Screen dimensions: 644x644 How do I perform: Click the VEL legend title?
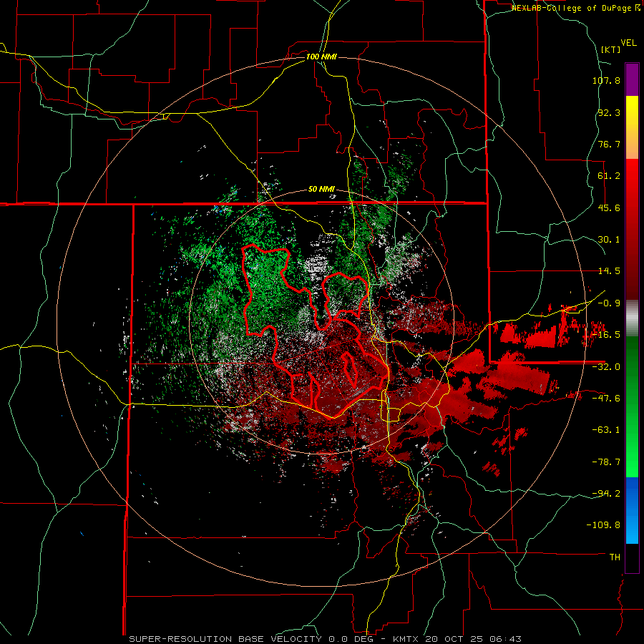(628, 43)
